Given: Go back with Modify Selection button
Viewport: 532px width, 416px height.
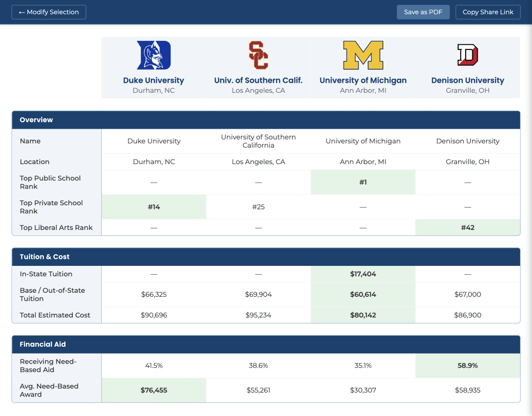Looking at the screenshot, I should pyautogui.click(x=49, y=12).
